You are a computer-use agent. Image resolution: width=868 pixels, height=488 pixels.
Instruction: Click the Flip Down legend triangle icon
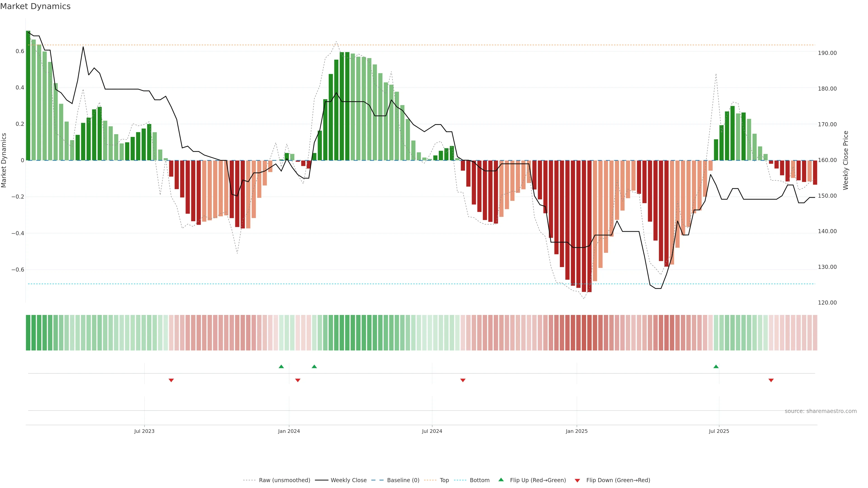tap(577, 480)
